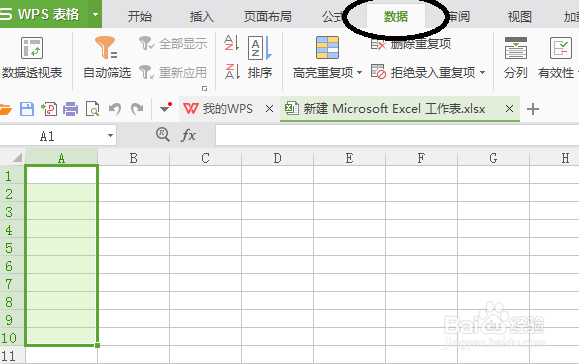Expand the WPS 表格 menu arrow

(x=95, y=14)
